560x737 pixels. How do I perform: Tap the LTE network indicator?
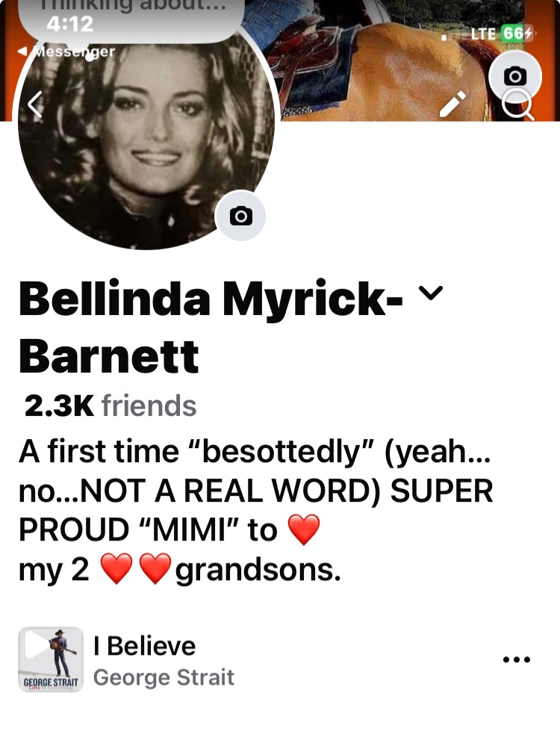(482, 34)
